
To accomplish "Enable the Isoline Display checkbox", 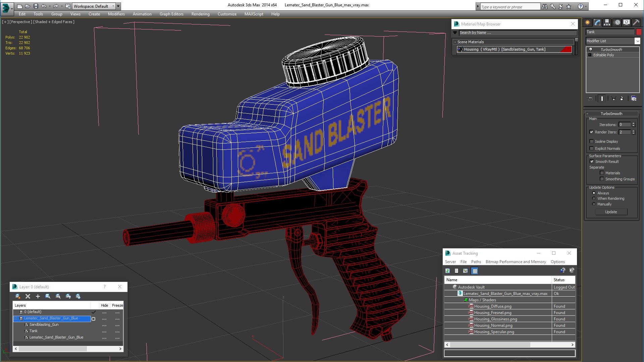I will 591,141.
